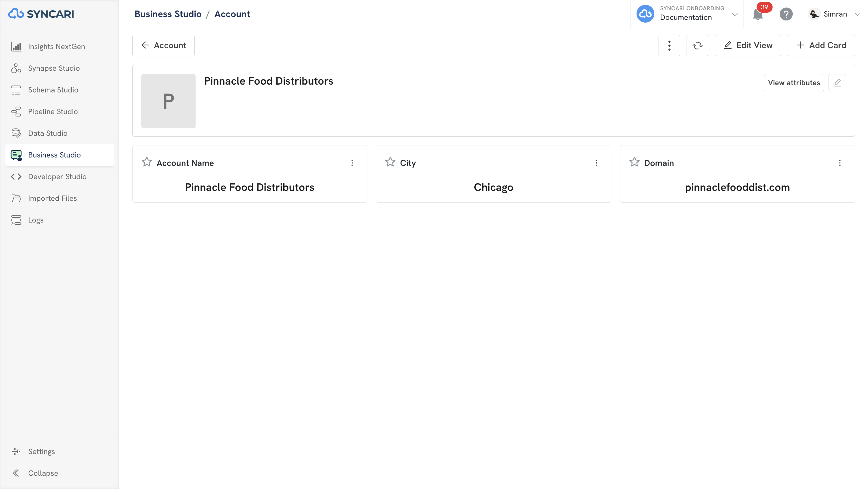Click the Syncari Onboarding instance icon
Image resolution: width=868 pixels, height=489 pixels.
click(x=645, y=14)
